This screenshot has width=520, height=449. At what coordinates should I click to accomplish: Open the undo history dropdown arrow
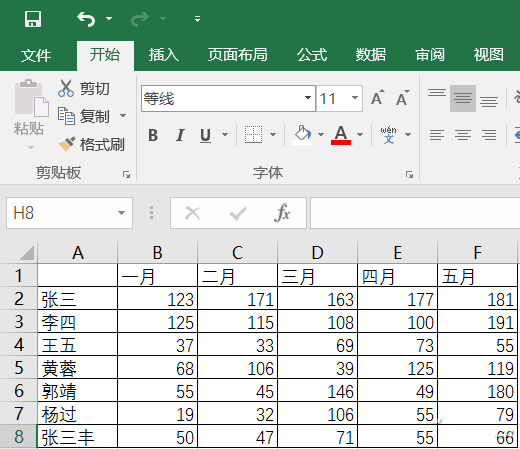tap(109, 19)
